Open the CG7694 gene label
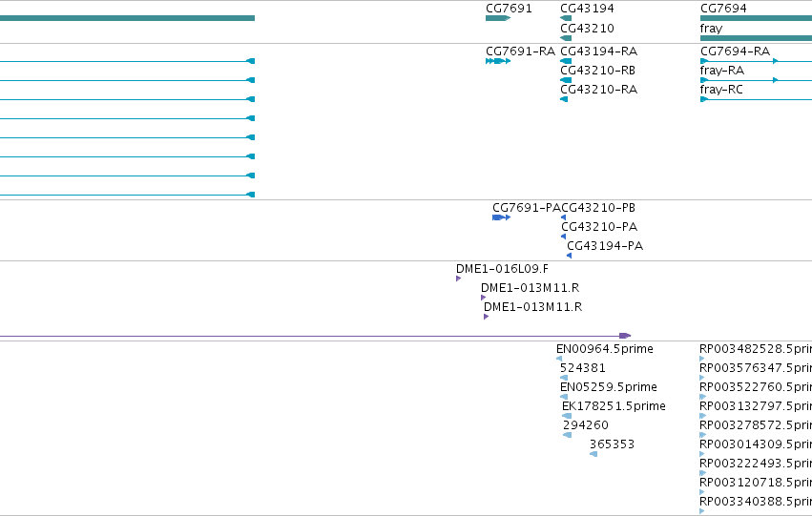Viewport: 812px width, 516px height. click(723, 9)
